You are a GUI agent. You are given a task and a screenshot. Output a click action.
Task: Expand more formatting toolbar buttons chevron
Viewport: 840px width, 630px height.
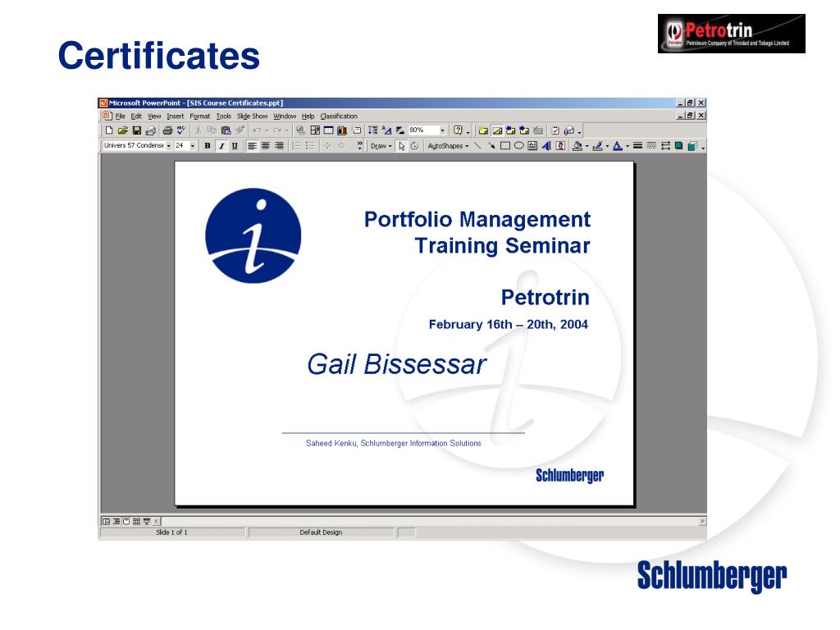[360, 146]
